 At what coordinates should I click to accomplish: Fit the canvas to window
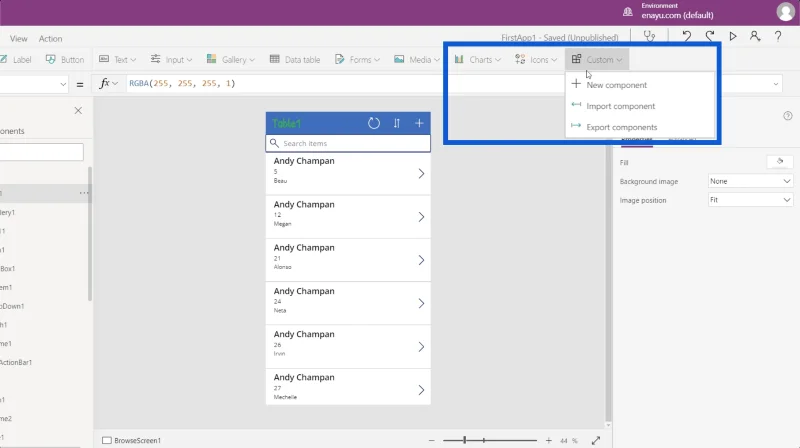pos(596,440)
